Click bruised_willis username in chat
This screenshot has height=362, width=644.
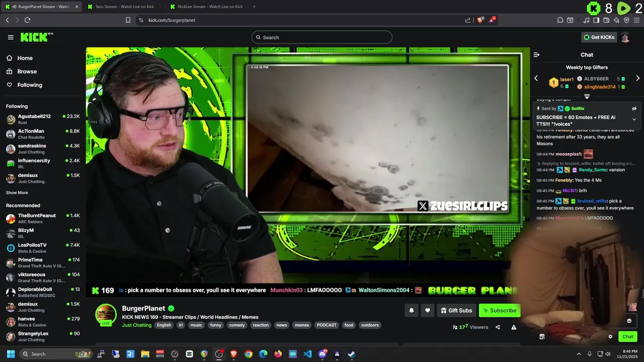[592, 201]
